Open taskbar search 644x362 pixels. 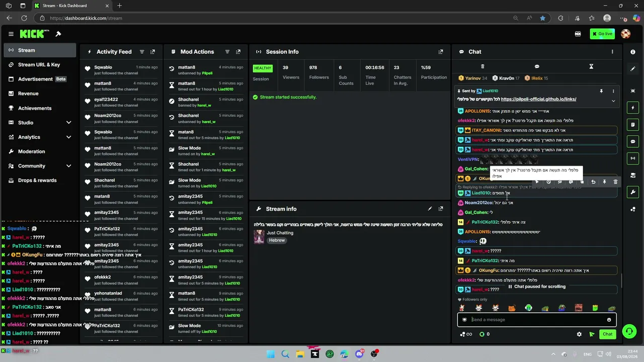285,354
